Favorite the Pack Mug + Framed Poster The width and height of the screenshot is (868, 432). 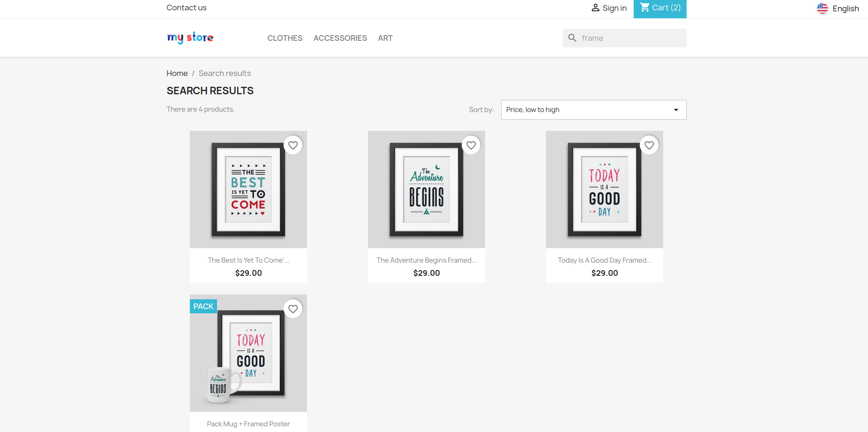[293, 309]
